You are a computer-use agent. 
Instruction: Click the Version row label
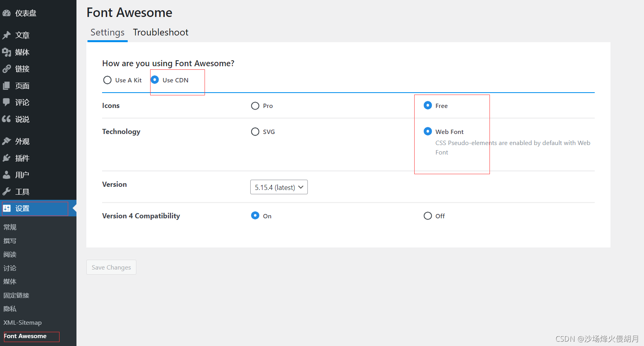114,184
